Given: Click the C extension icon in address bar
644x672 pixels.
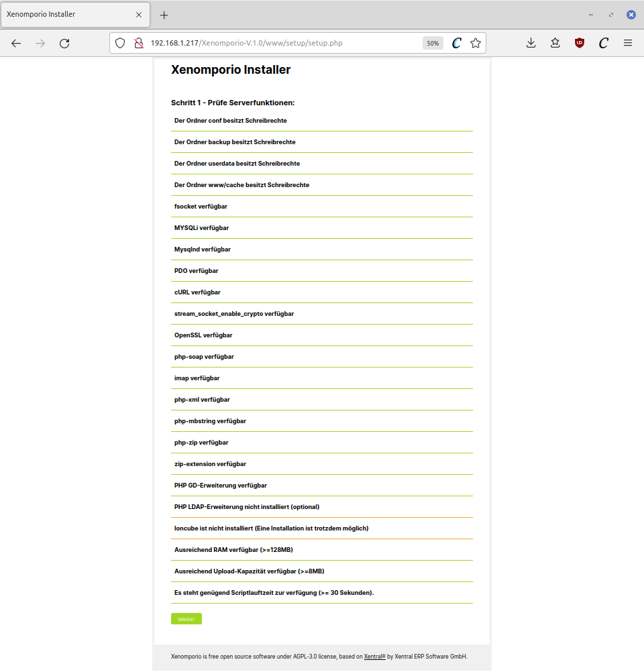Looking at the screenshot, I should (456, 43).
